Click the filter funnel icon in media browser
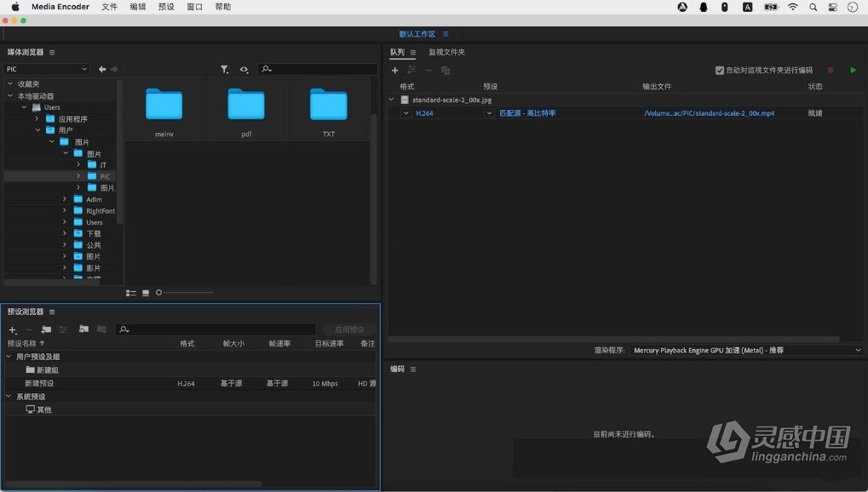 pos(224,69)
